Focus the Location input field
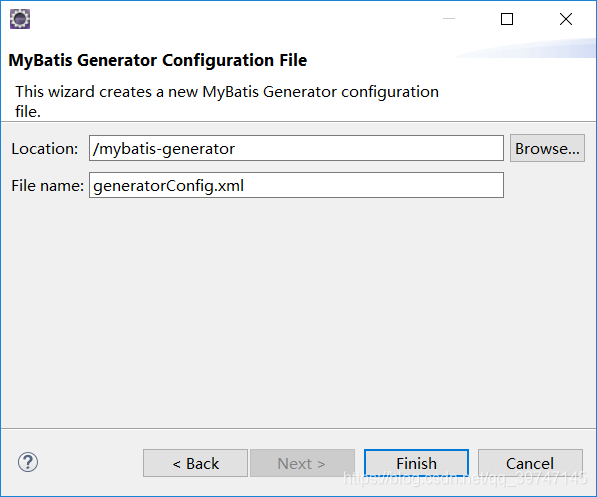Image resolution: width=597 pixels, height=497 pixels. 296,148
